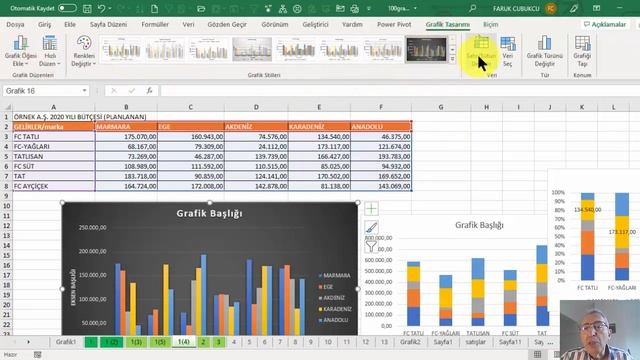The image size is (640, 360).
Task: Open the Geliştirici tab
Action: point(315,24)
